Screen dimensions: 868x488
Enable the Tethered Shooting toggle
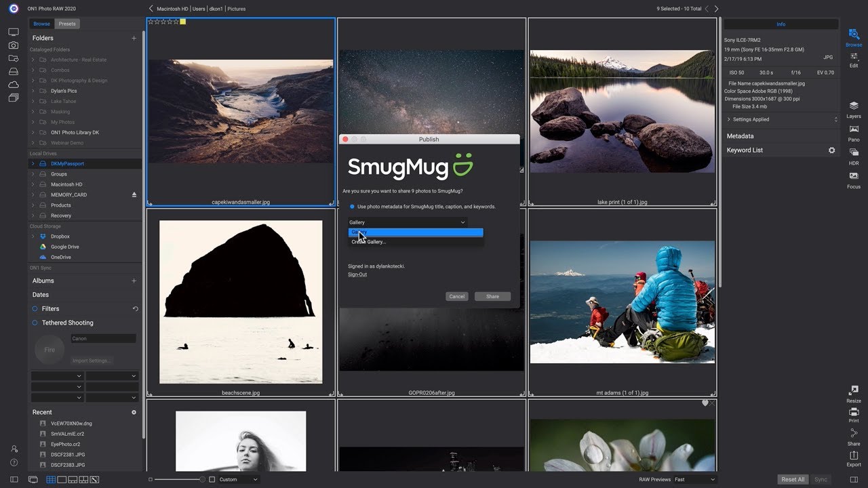coord(35,323)
